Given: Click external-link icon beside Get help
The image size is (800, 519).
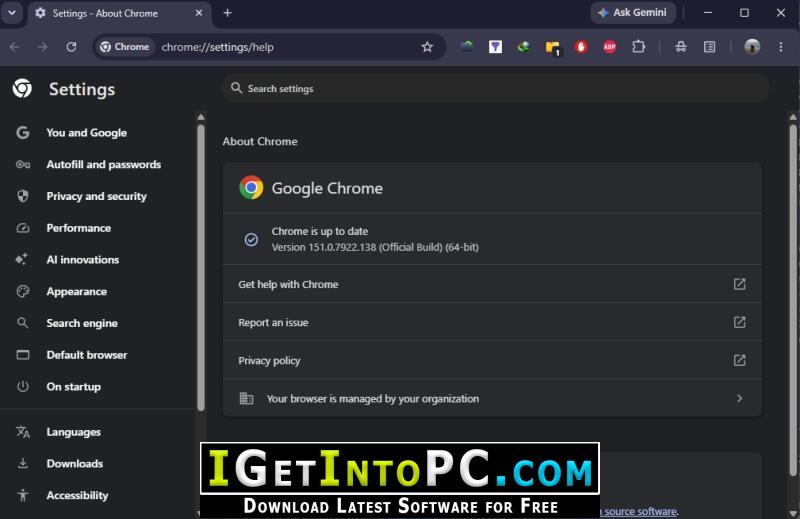Looking at the screenshot, I should tap(739, 284).
